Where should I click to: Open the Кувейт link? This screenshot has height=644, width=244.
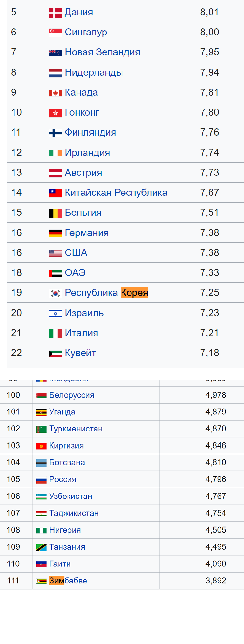coord(80,353)
